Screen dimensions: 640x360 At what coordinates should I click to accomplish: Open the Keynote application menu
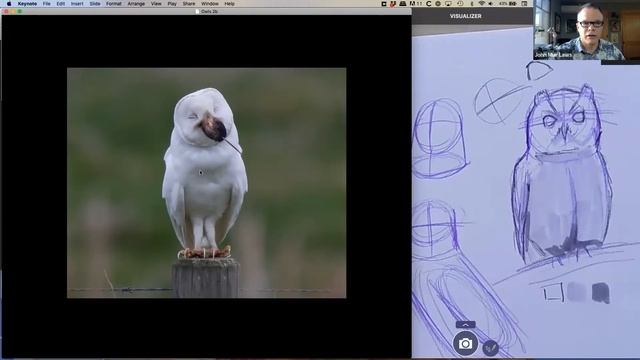(27, 4)
